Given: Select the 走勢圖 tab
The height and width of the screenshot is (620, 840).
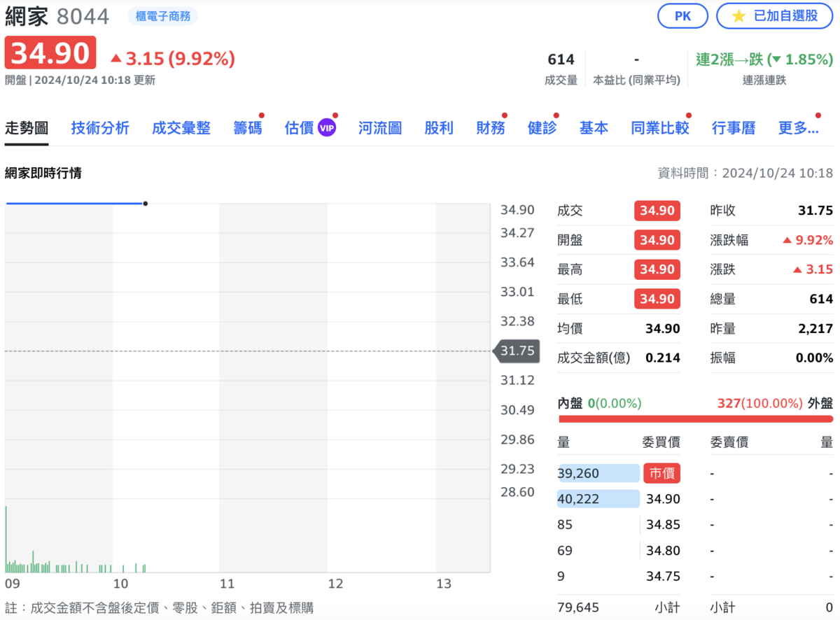Looking at the screenshot, I should pos(27,128).
